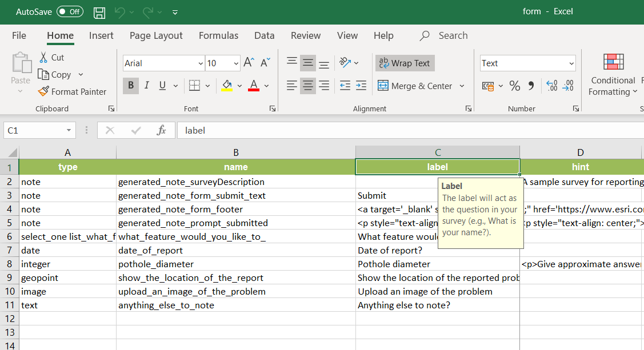Click the Save icon in title bar
This screenshot has height=350, width=644.
(99, 12)
